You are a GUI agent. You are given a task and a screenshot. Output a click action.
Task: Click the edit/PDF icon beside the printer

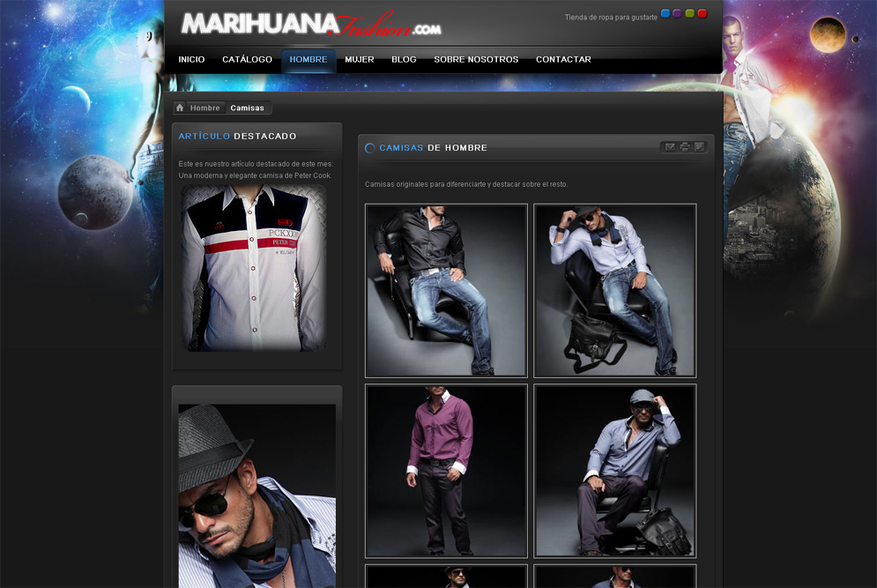pos(699,147)
